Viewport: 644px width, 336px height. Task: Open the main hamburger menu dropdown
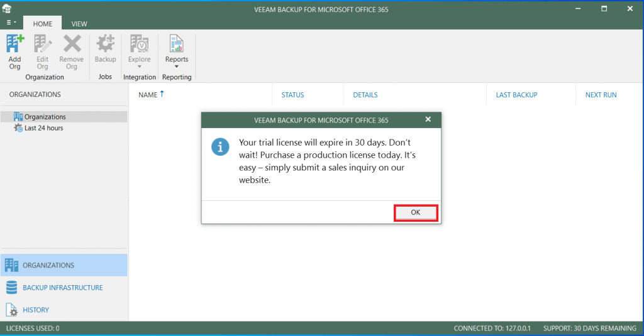pos(11,23)
